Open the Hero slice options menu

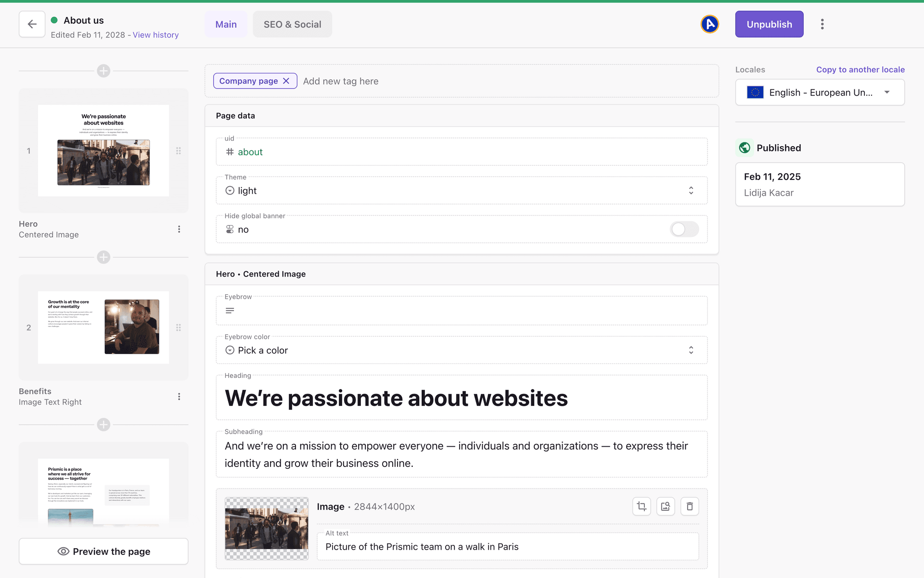click(179, 229)
